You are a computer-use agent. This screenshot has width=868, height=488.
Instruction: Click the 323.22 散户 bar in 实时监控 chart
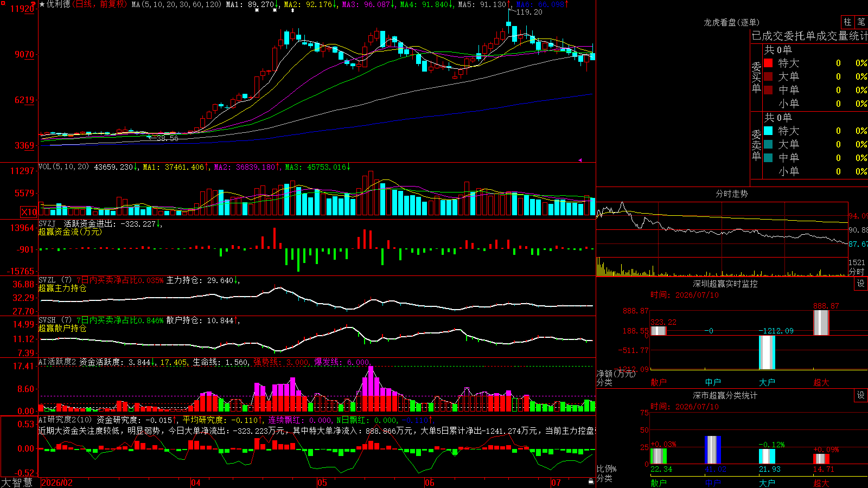coord(659,331)
